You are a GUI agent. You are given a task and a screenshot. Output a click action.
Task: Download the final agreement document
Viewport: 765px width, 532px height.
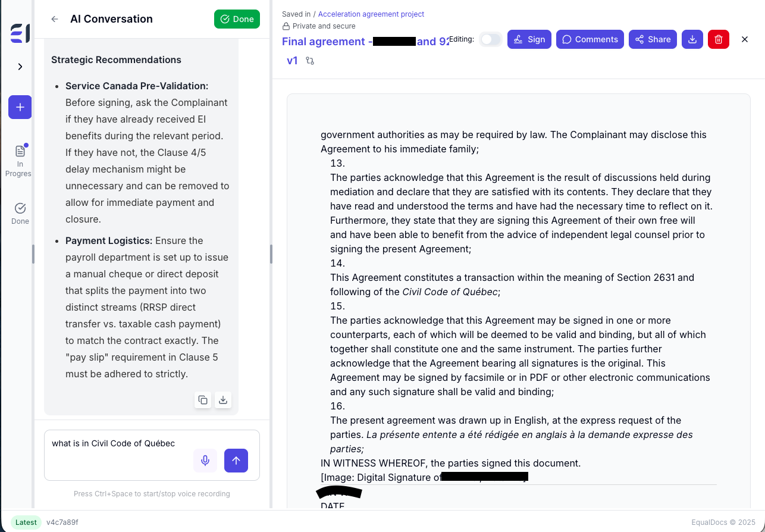tap(692, 39)
